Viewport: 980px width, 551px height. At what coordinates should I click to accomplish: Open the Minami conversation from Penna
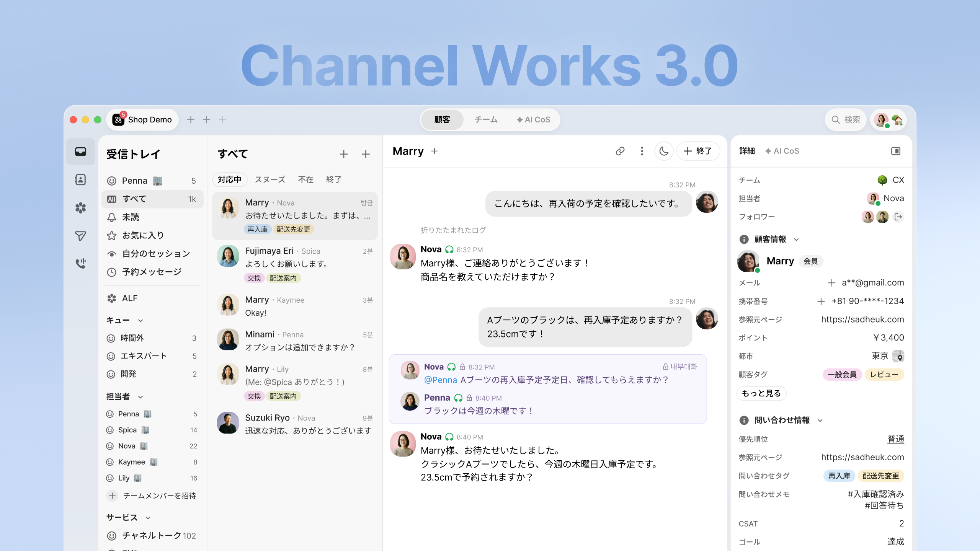coord(295,341)
